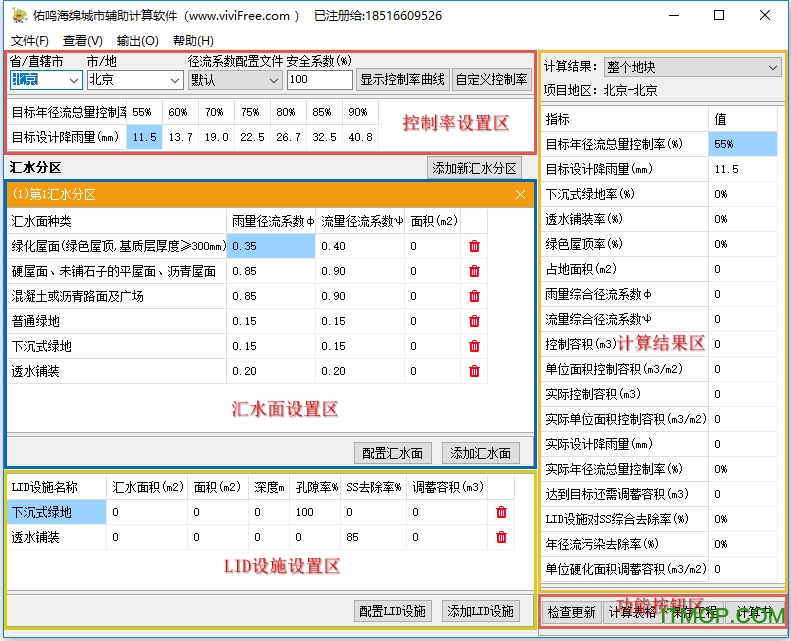Viewport: 791px width, 641px height.
Task: Click the 安全系数 input field
Action: click(x=319, y=80)
